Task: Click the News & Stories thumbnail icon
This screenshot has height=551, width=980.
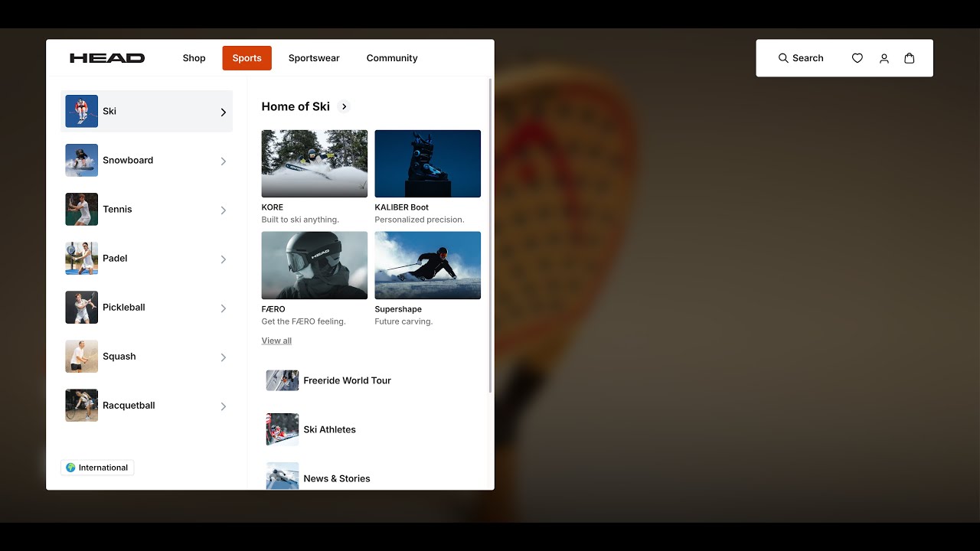Action: (283, 476)
